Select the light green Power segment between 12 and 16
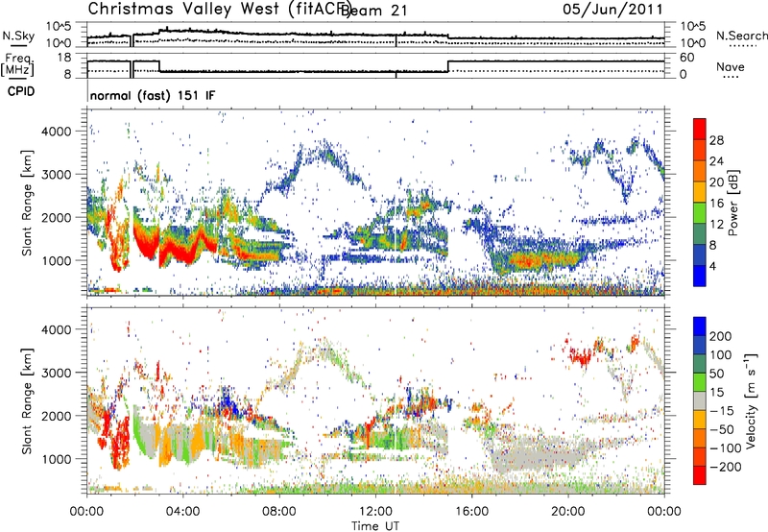This screenshot has width=768, height=532. (700, 213)
